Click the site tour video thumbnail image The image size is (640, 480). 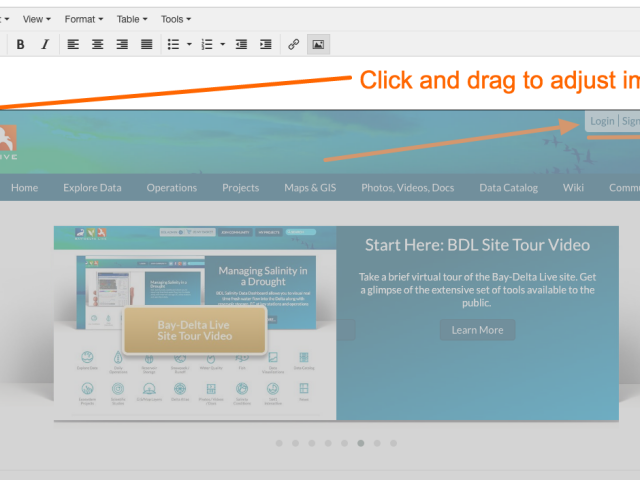click(x=195, y=323)
